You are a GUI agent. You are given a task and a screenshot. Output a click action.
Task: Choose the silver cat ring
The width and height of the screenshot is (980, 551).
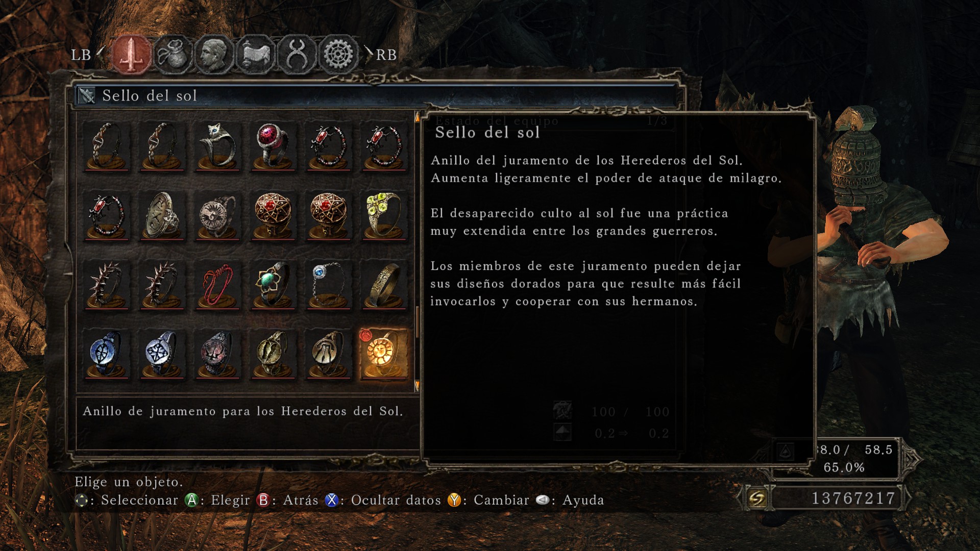point(217,145)
